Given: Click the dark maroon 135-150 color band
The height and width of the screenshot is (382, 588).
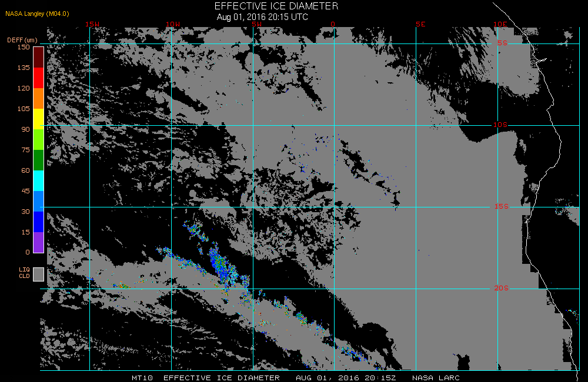Looking at the screenshot, I should pos(39,58).
